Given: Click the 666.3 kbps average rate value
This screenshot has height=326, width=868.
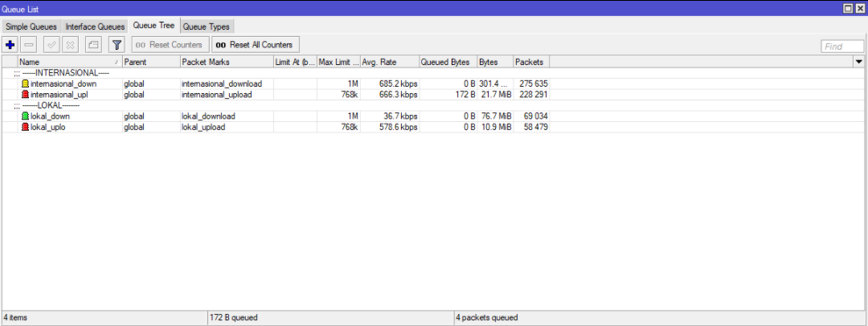Looking at the screenshot, I should (x=397, y=95).
